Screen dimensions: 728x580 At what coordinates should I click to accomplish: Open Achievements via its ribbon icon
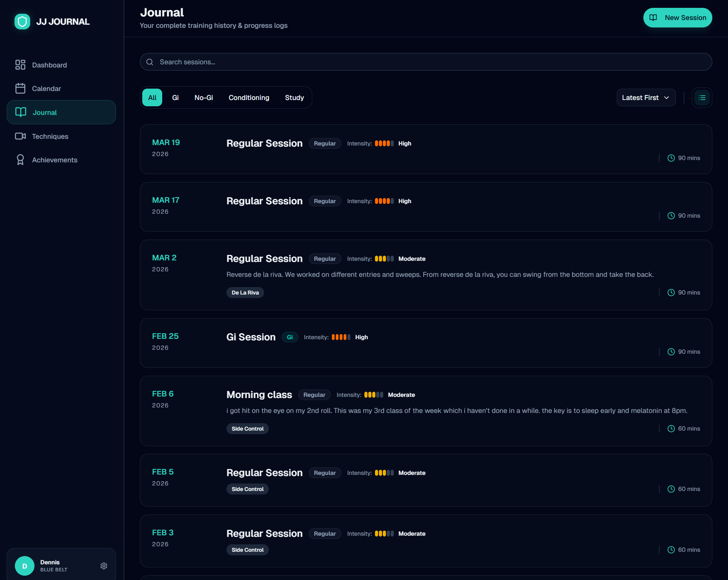(20, 160)
